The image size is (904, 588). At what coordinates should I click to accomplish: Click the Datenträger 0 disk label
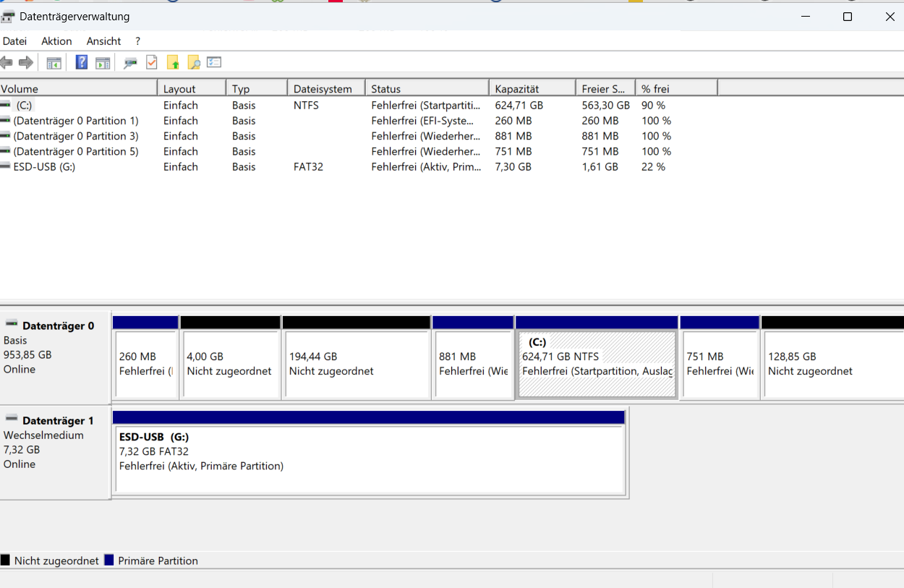[x=58, y=326]
